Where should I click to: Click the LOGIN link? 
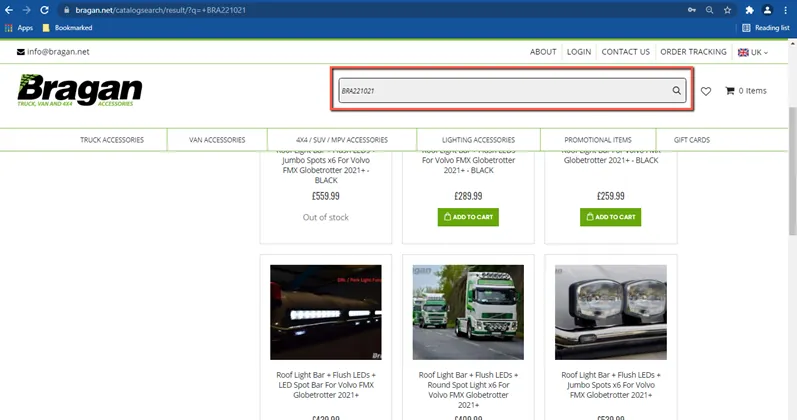coord(579,52)
